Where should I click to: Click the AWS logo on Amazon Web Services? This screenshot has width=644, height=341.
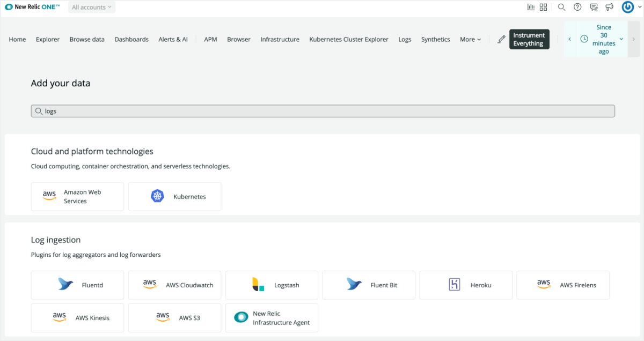click(49, 196)
